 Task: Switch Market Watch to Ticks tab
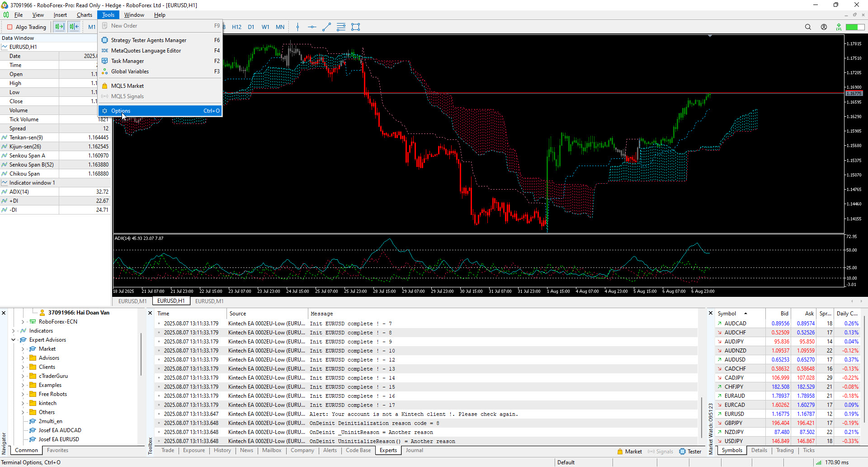[809, 450]
